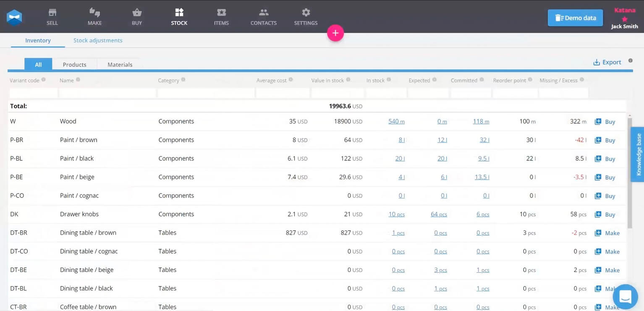Open the Sell module
This screenshot has width=644, height=311.
coord(52,17)
